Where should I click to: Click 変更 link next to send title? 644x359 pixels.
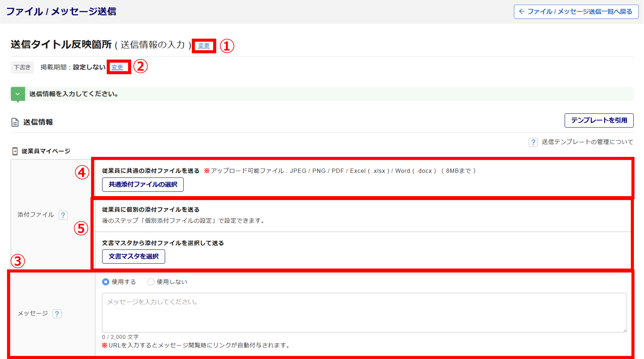point(204,46)
